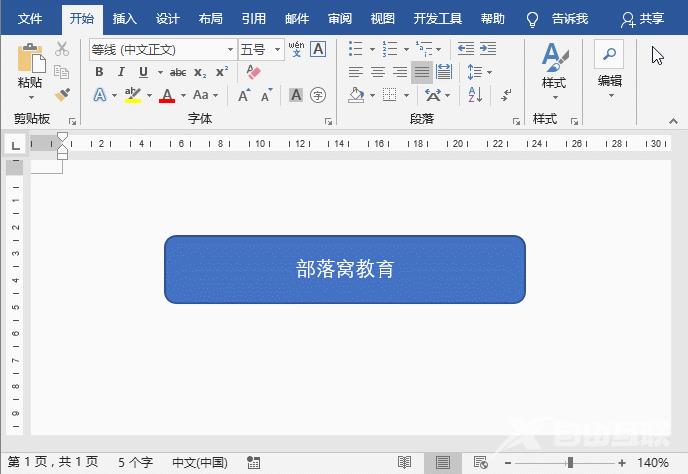Click the blue 部落窝教育 rounded shape

tap(345, 269)
